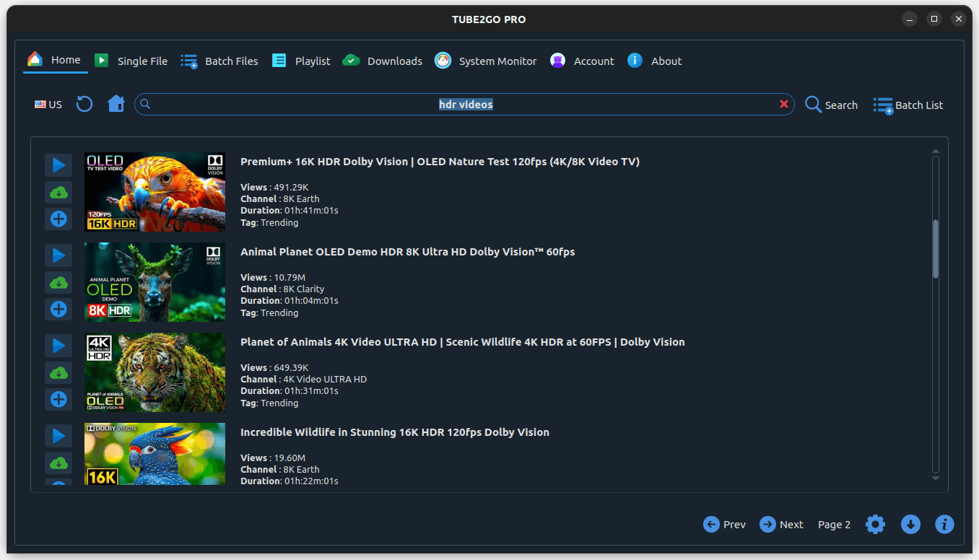979x560 pixels.
Task: Click the 'Channel : 8K Clarity' text
Action: click(282, 289)
